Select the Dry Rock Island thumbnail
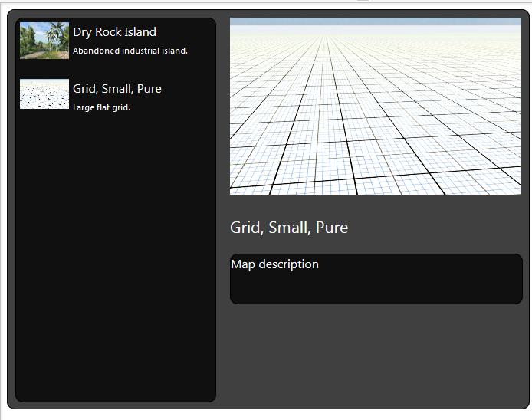 [44, 41]
